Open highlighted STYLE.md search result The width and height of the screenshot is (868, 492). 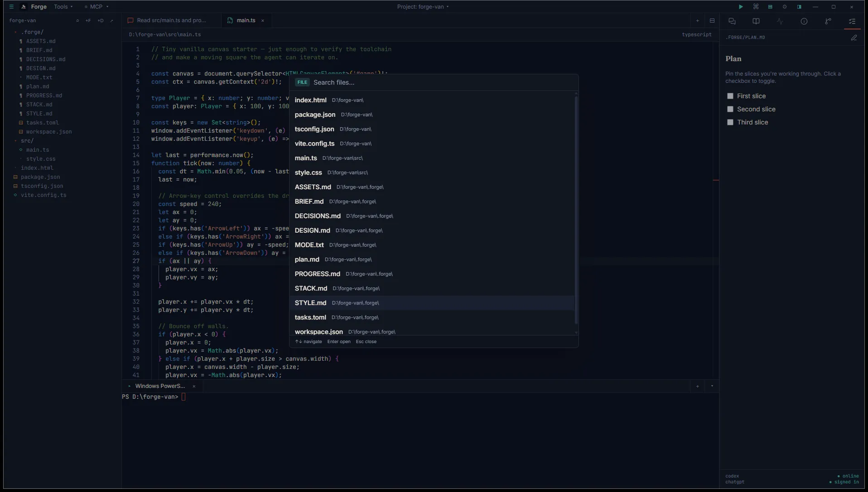coord(432,303)
